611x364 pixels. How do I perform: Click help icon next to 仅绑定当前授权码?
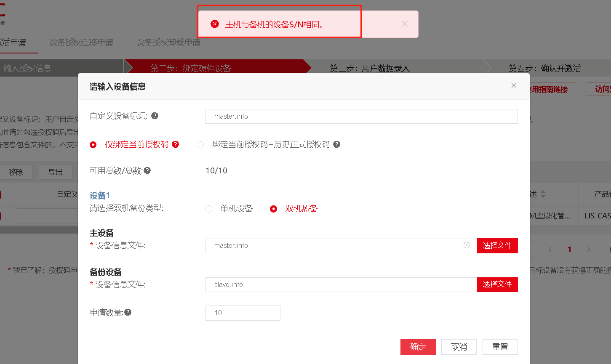coord(176,144)
